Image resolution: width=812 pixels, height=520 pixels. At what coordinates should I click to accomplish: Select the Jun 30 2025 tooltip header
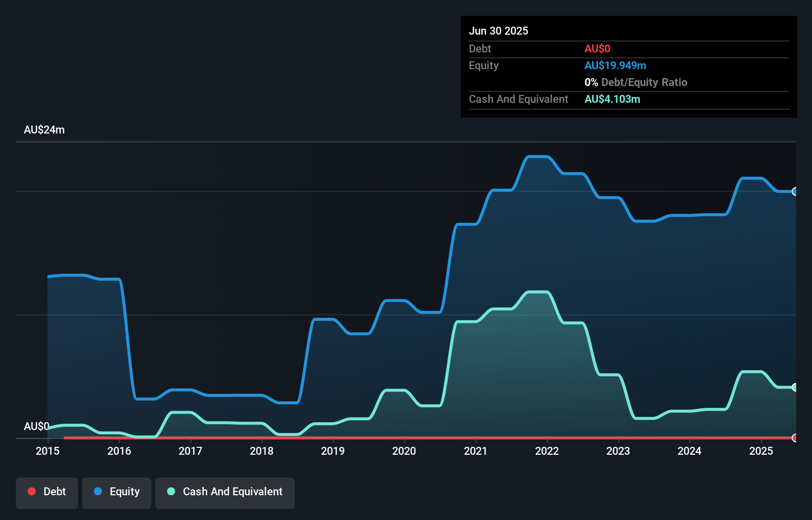498,31
